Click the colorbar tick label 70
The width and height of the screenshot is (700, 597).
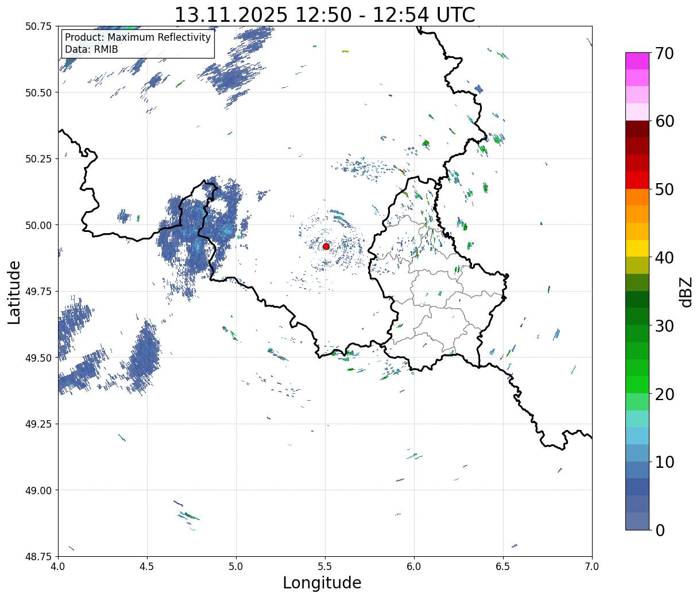coord(664,53)
